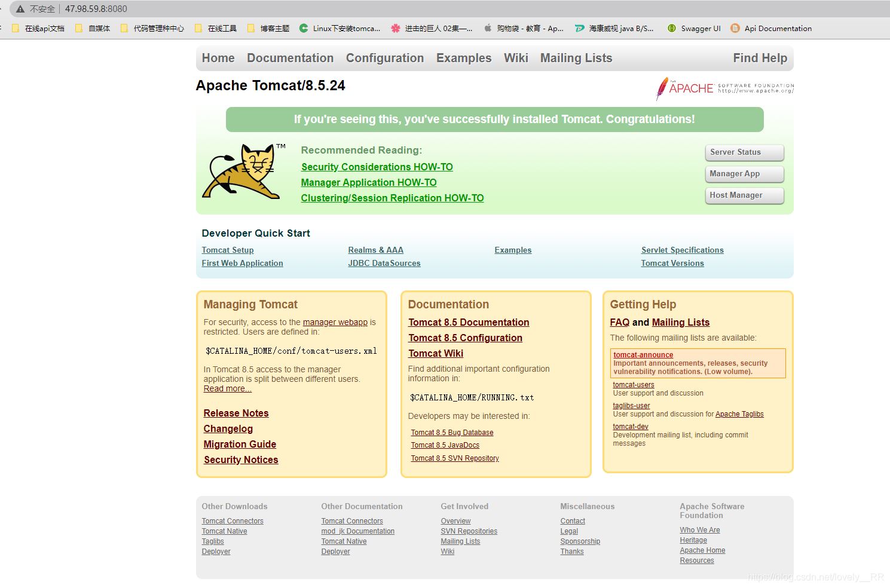Open the 代码管理种中心 bookmark folder
This screenshot has height=588, width=890.
pyautogui.click(x=152, y=28)
